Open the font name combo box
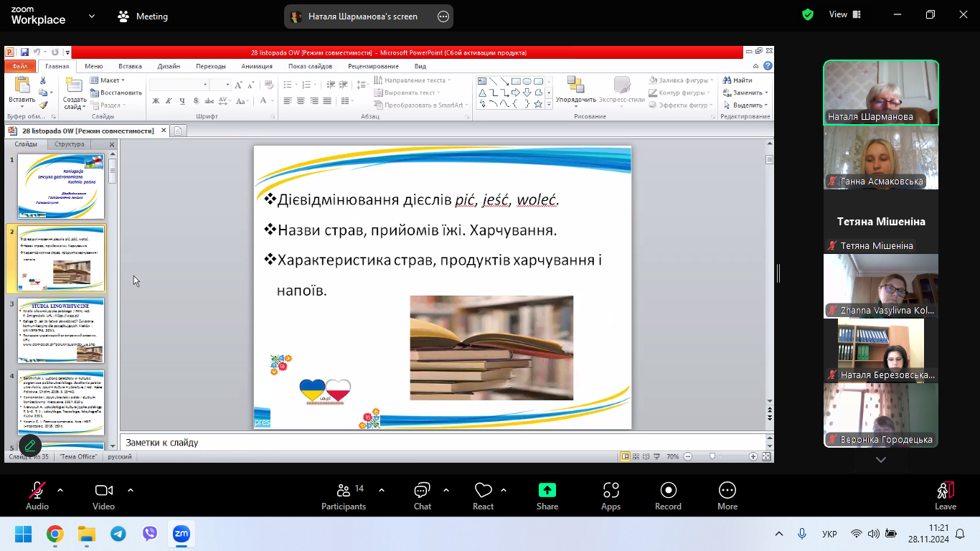The height and width of the screenshot is (551, 980). point(179,85)
